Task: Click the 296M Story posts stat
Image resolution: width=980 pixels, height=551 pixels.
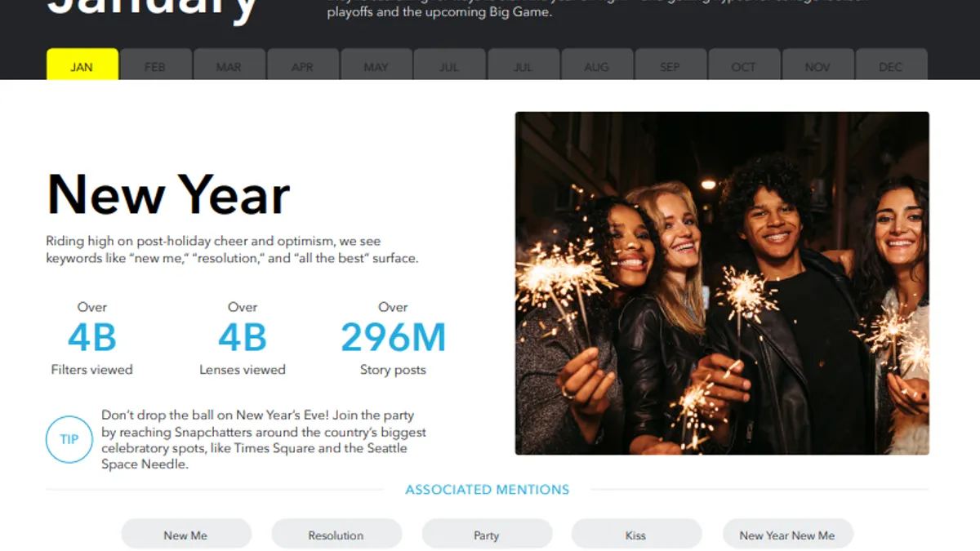Action: point(393,339)
